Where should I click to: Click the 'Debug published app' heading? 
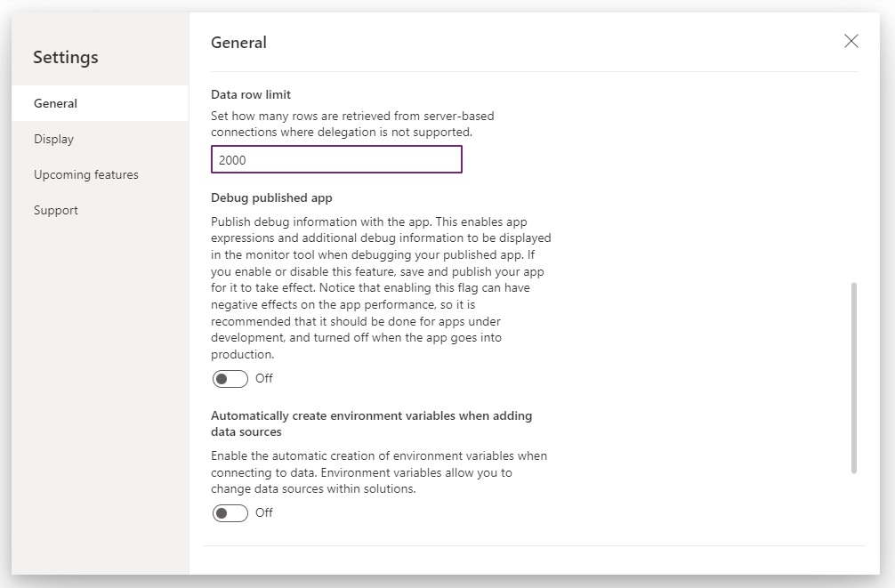pyautogui.click(x=271, y=198)
